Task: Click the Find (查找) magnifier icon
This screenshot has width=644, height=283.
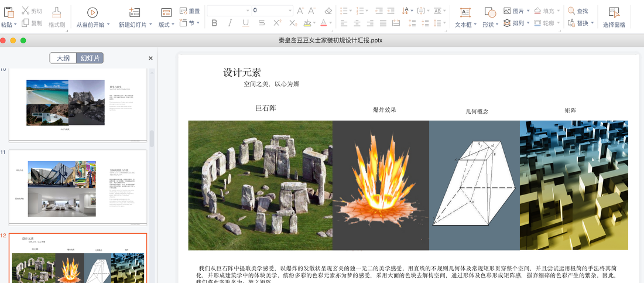Action: (571, 11)
